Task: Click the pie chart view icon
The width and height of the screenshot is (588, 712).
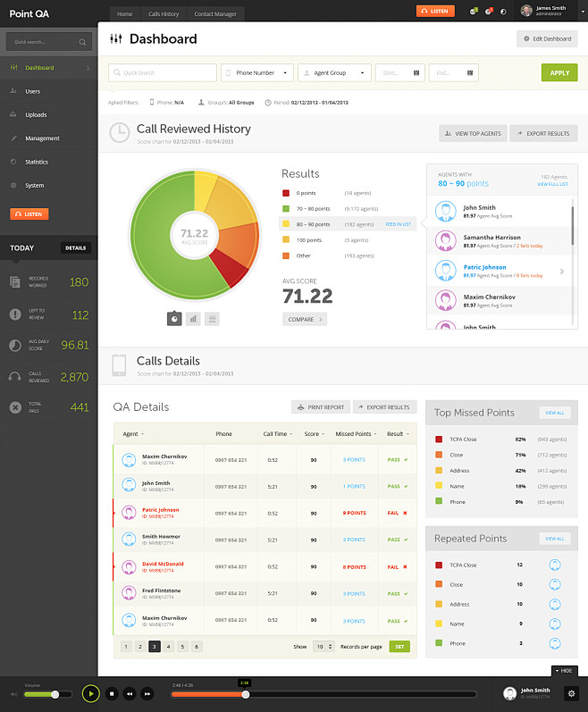Action: pyautogui.click(x=174, y=319)
